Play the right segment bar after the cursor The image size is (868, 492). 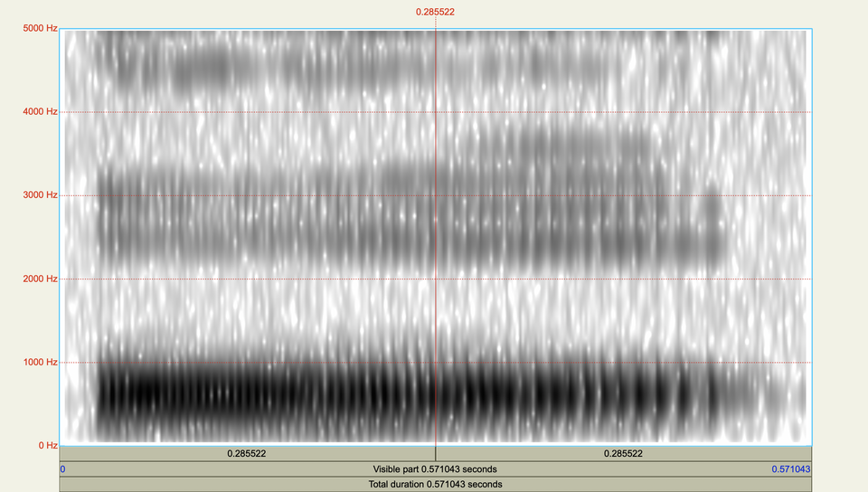click(624, 453)
